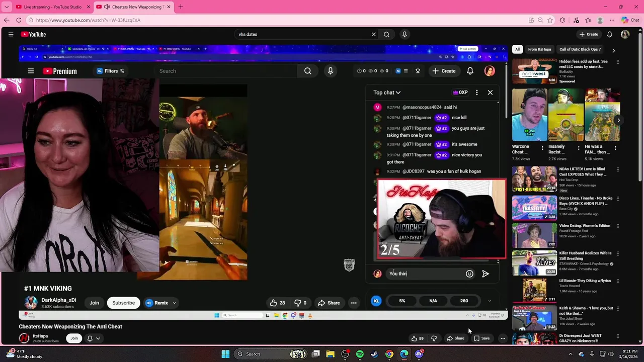Screen dimensions: 644x362
Task: Open the browser tab search dropdown
Action: tap(7, 7)
